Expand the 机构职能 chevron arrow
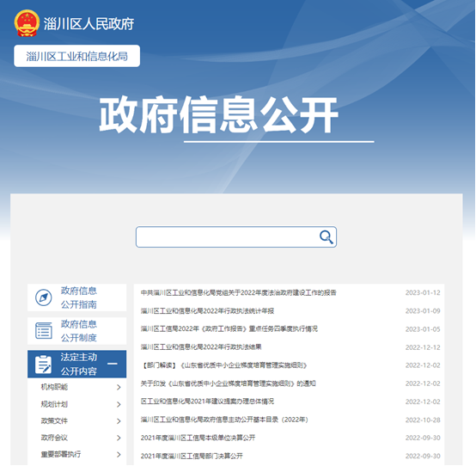This screenshot has width=476, height=466. click(119, 387)
